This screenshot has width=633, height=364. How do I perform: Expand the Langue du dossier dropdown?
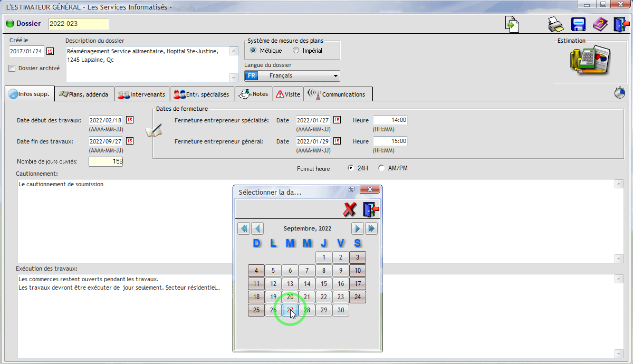[x=335, y=76]
